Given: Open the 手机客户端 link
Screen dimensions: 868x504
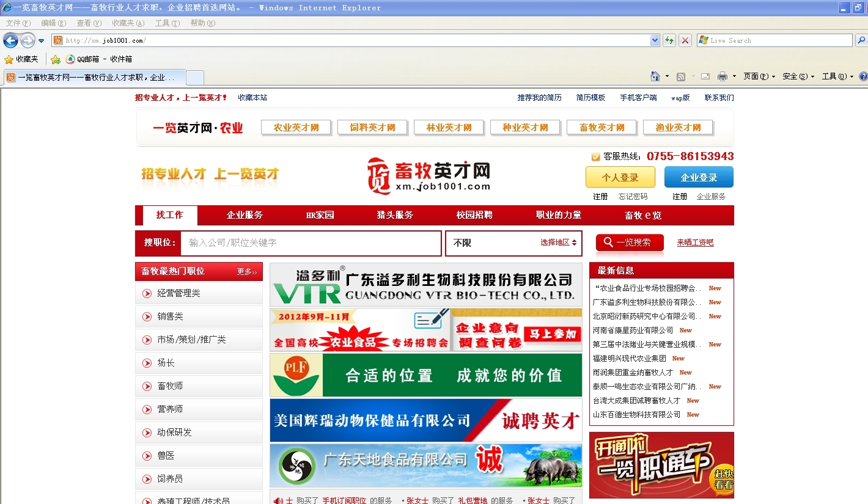Looking at the screenshot, I should tap(638, 98).
